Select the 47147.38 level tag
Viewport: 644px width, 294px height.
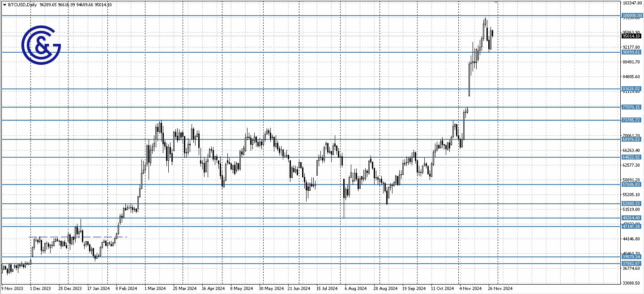[631, 227]
